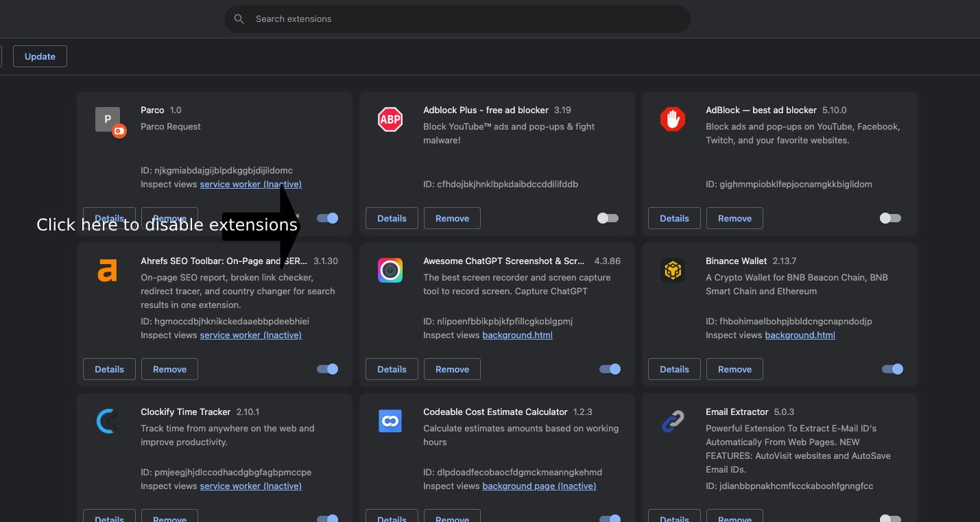Click the Email Extractor paperclip icon
980x522 pixels.
[673, 421]
